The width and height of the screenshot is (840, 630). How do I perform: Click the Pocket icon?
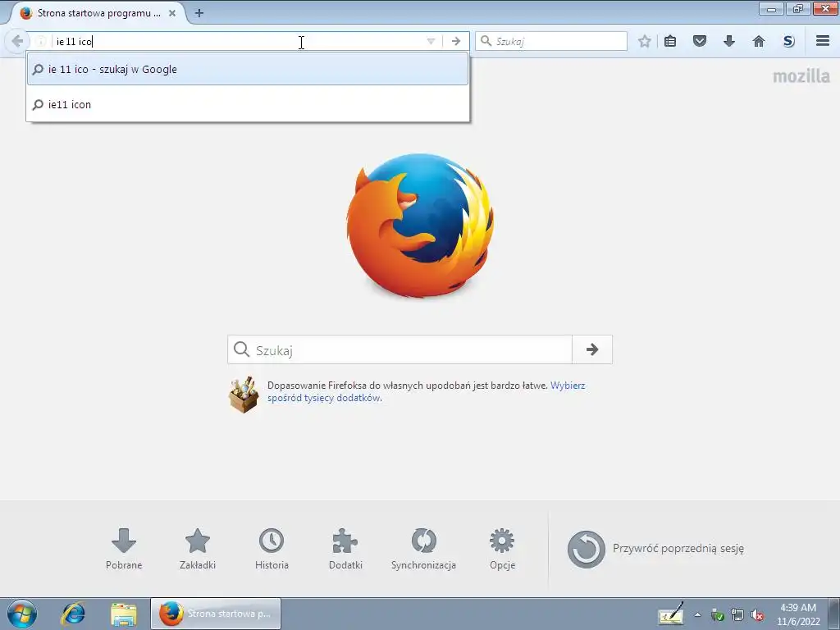point(700,41)
